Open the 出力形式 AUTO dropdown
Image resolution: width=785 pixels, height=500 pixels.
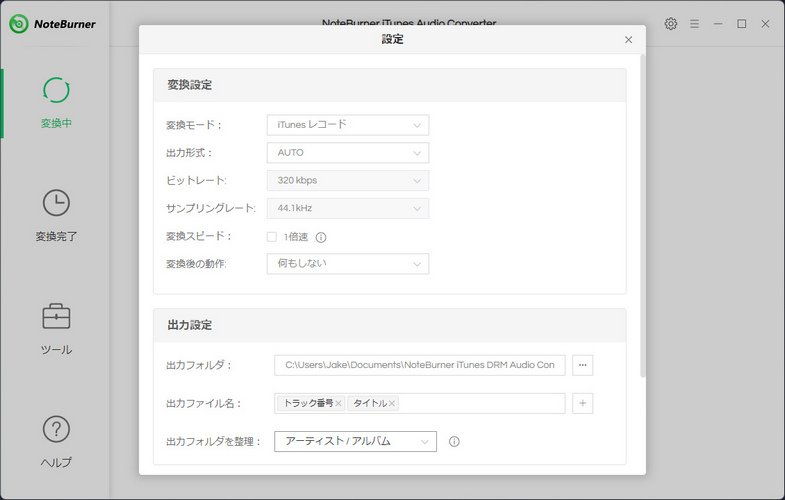pos(348,153)
